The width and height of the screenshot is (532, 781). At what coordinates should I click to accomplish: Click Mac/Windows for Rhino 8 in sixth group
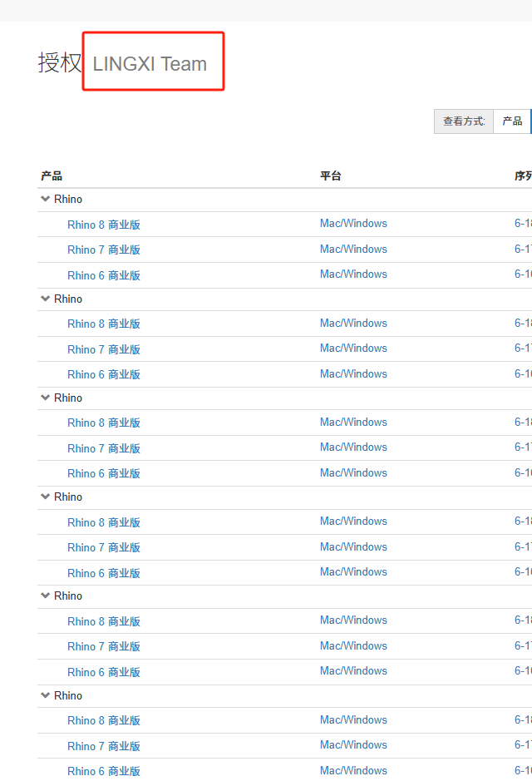coord(353,719)
